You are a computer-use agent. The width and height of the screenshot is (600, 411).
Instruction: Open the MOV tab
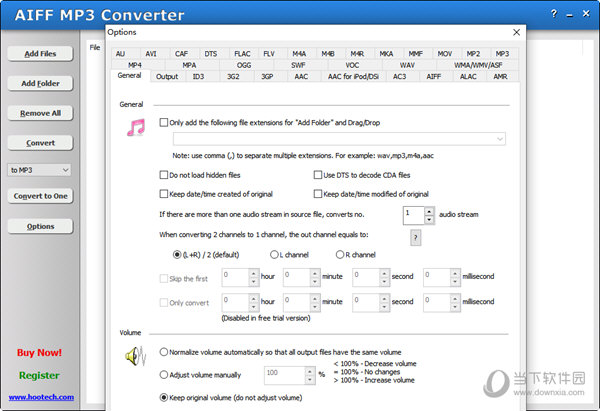[x=445, y=54]
